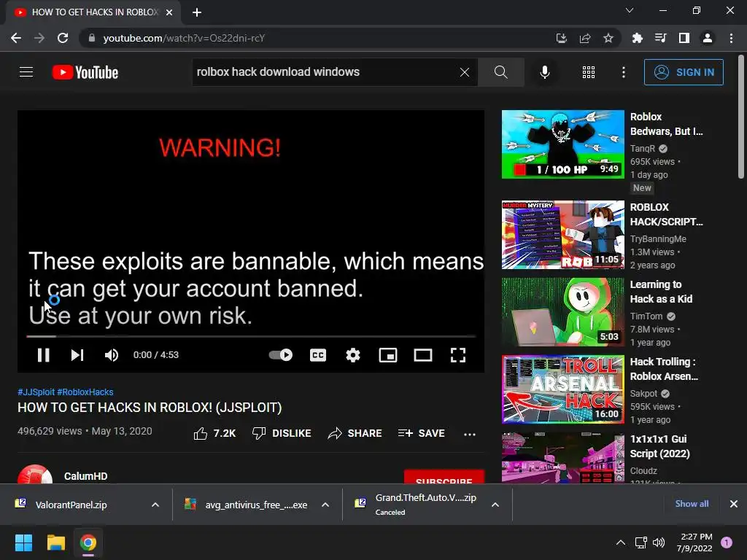Bookmark this tab star icon

608,38
